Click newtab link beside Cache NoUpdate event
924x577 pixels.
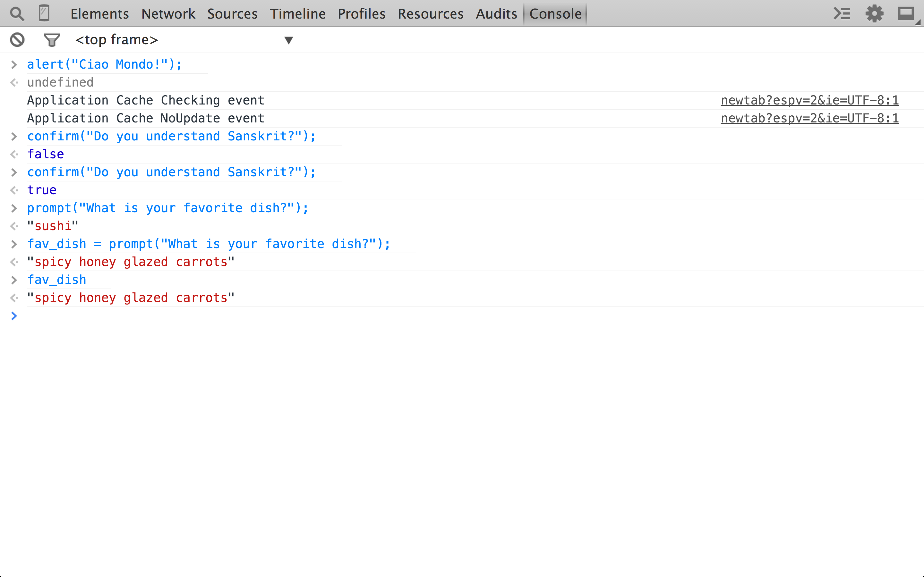point(809,118)
